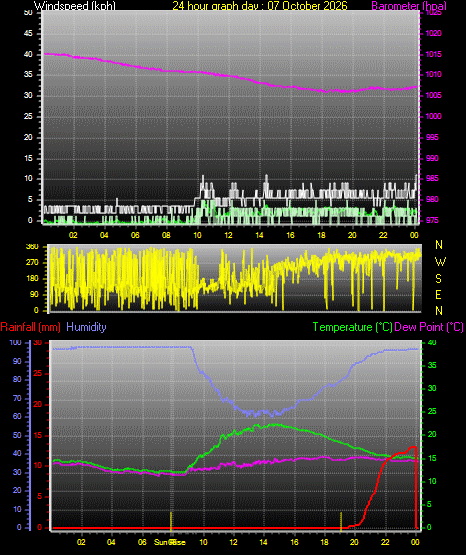The height and width of the screenshot is (555, 466).
Task: Click the 'Dew Point (°C)' legend label
Action: (429, 327)
